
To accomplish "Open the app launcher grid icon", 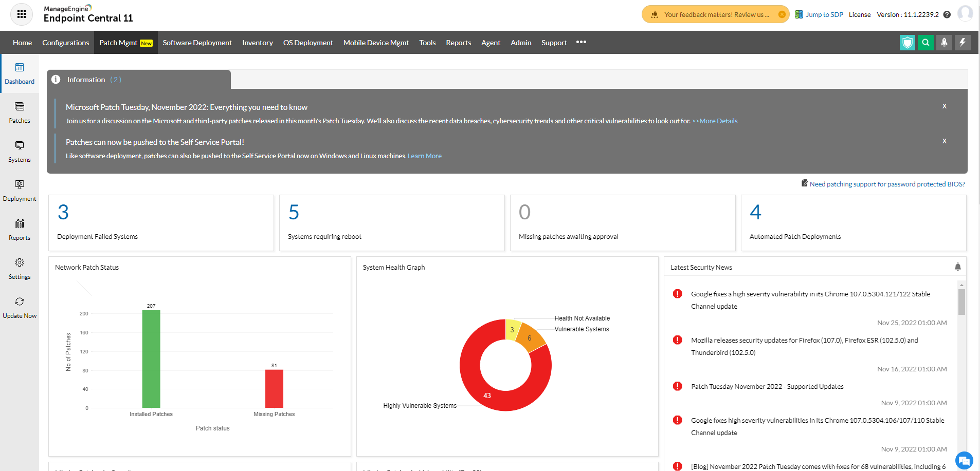I will 22,14.
